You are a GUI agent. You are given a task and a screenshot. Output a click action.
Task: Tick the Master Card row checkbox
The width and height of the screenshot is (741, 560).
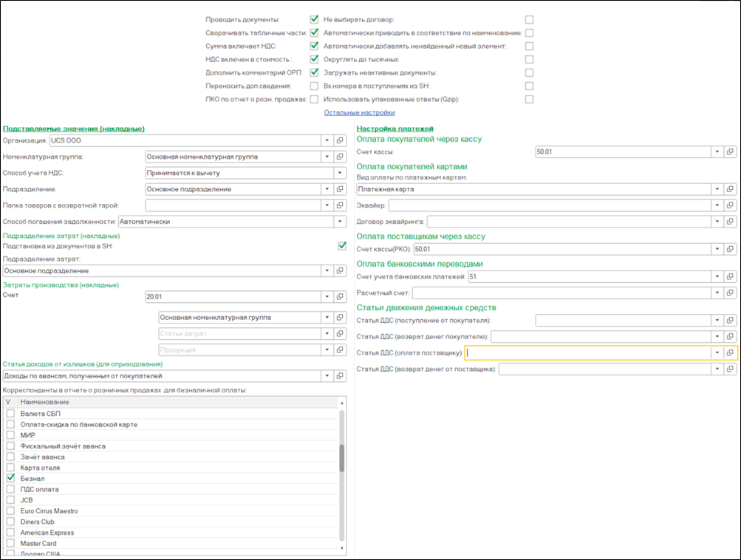[x=10, y=544]
